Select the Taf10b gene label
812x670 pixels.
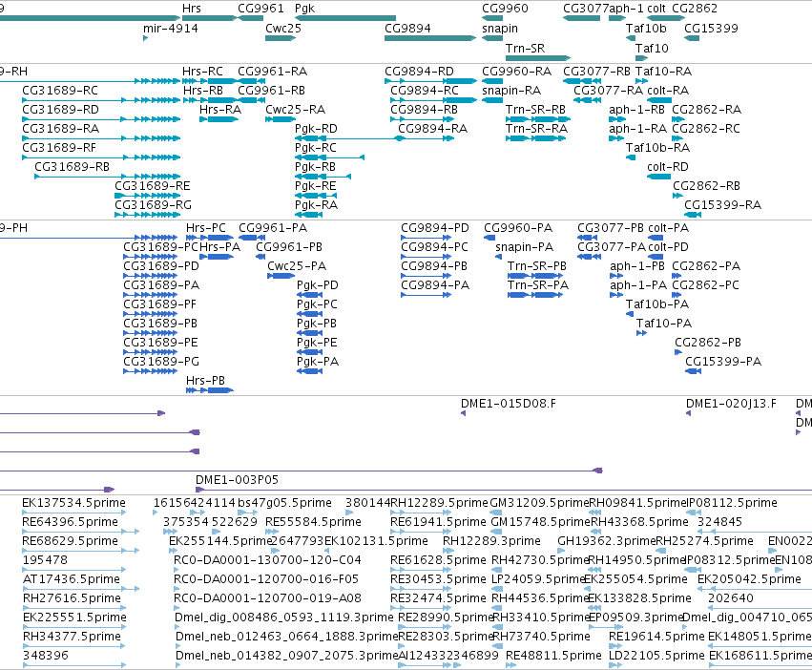pyautogui.click(x=646, y=28)
